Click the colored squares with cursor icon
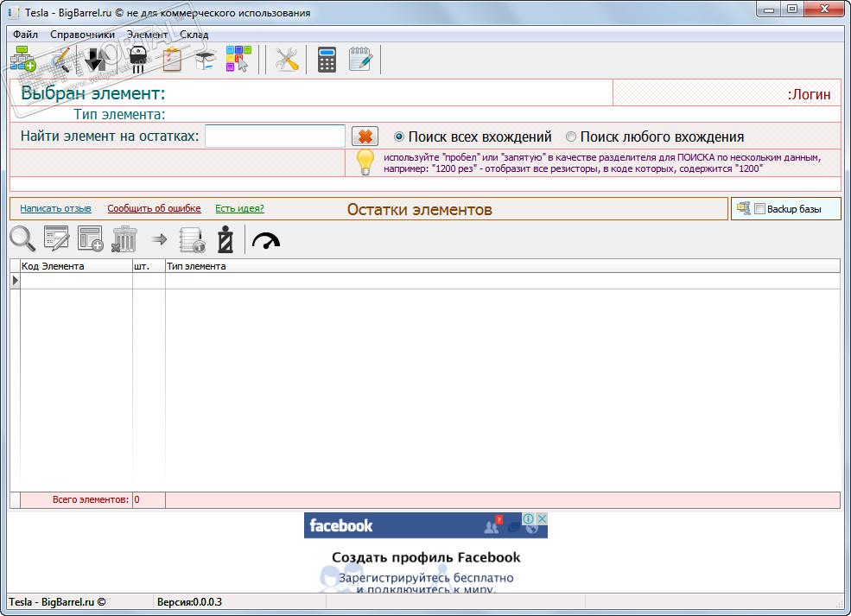Image resolution: width=851 pixels, height=616 pixels. (238, 59)
